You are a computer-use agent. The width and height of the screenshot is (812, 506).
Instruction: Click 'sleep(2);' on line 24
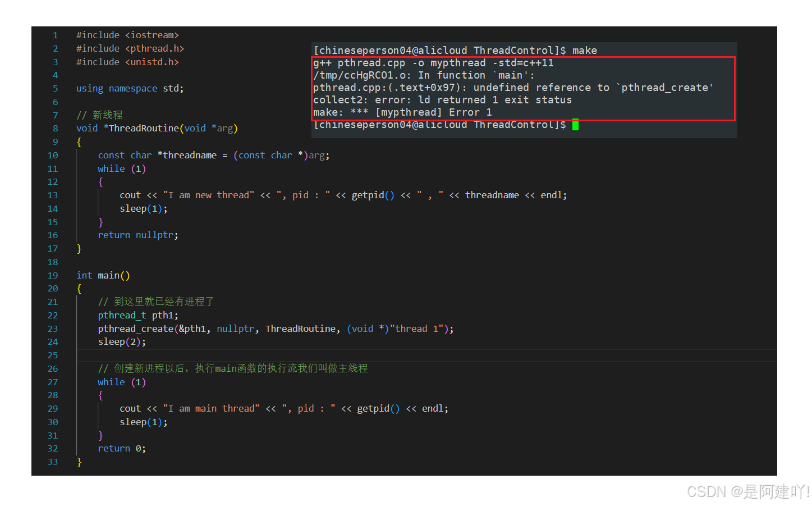(122, 342)
